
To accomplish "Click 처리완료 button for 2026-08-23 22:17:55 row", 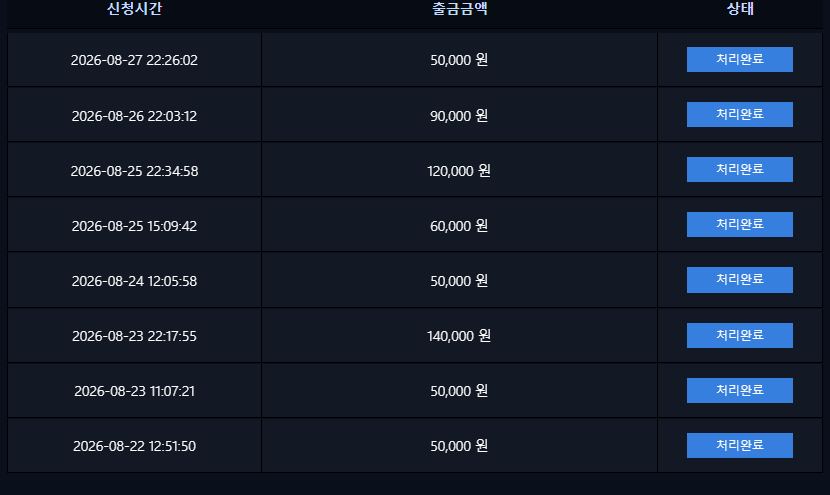I will click(x=739, y=336).
